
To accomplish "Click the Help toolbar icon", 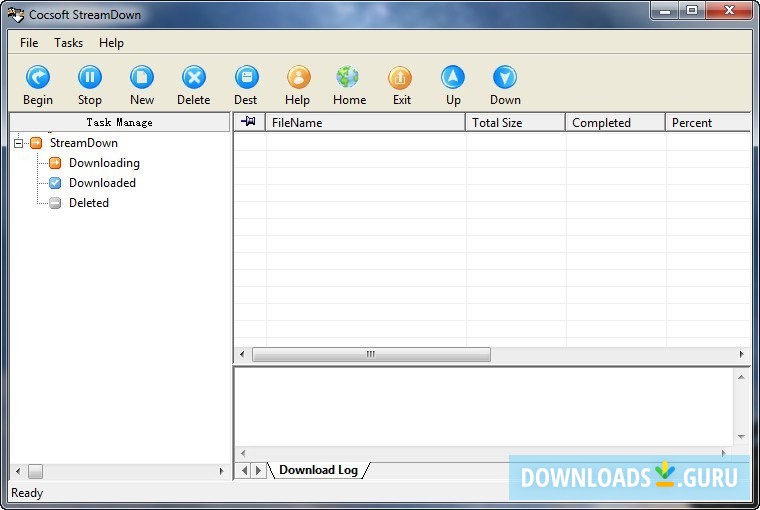I will 299,77.
